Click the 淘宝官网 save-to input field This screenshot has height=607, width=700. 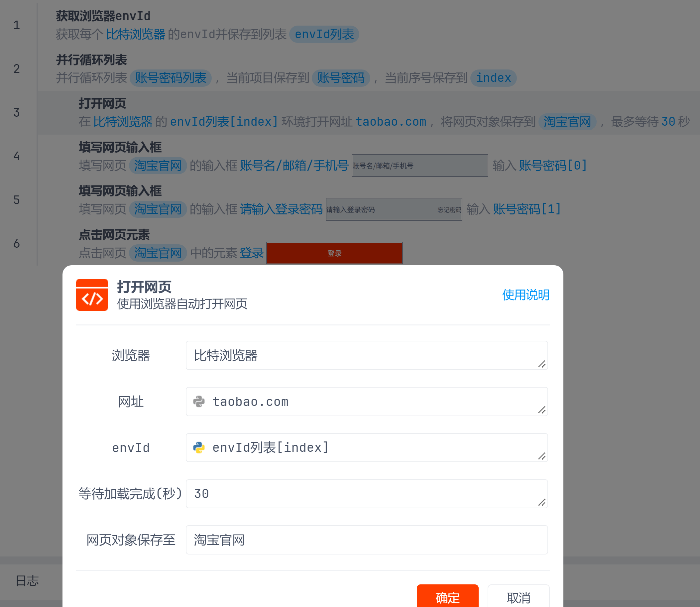[x=366, y=540]
